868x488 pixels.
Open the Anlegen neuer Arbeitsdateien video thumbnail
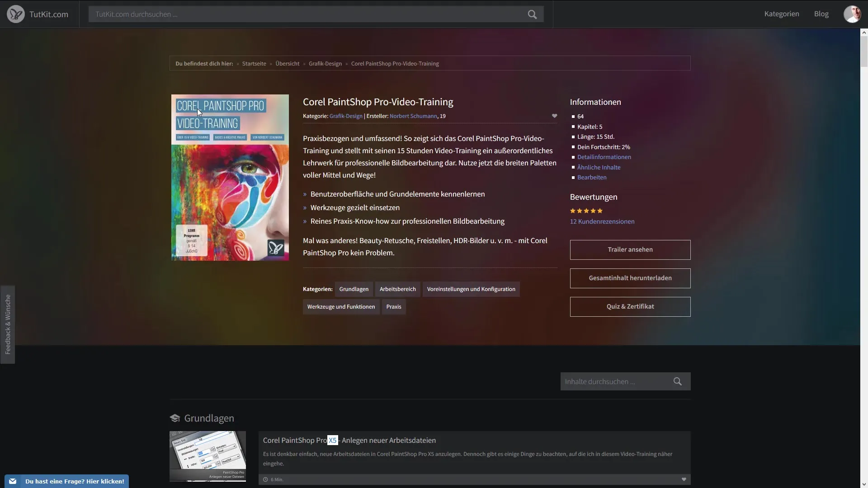point(208,456)
